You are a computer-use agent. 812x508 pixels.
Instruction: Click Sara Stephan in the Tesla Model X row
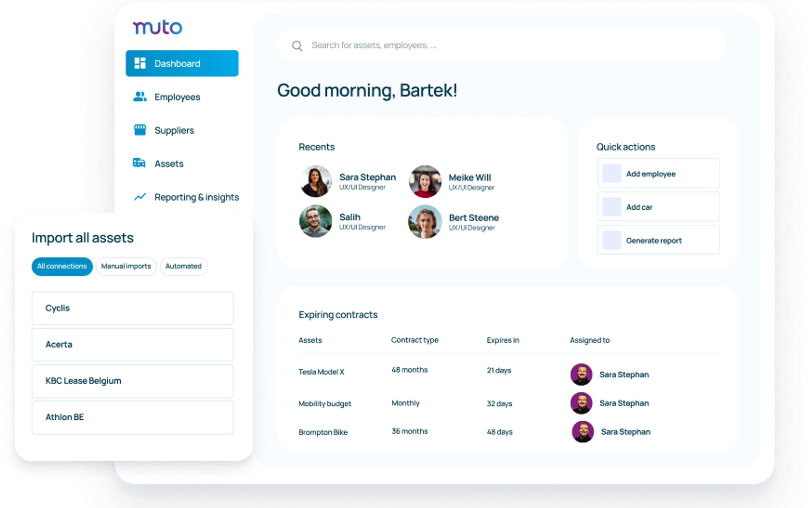tap(624, 375)
